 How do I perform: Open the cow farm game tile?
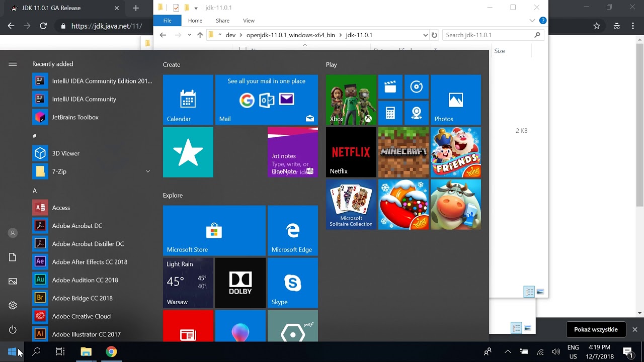[456, 204]
